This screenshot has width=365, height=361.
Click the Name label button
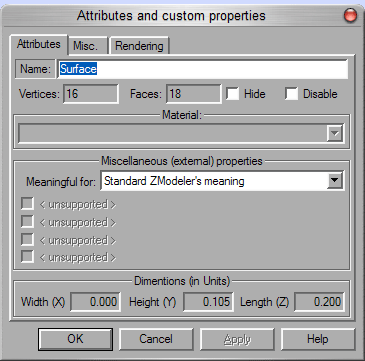point(35,69)
